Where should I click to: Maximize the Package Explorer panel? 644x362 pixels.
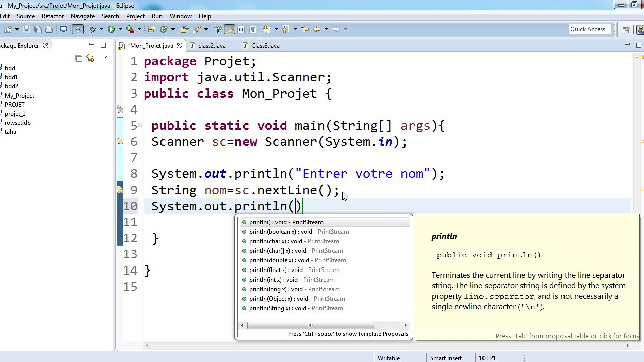click(103, 45)
